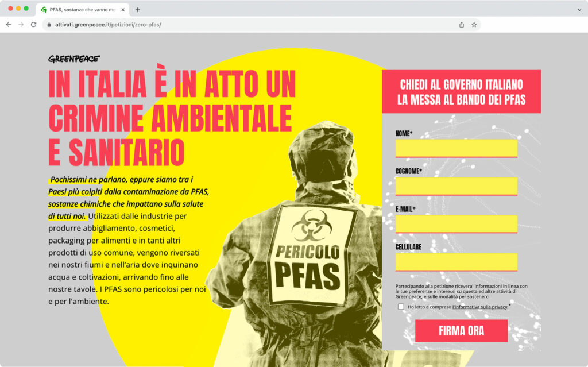Close the PFAS tab with its X icon
588x367 pixels.
point(123,10)
